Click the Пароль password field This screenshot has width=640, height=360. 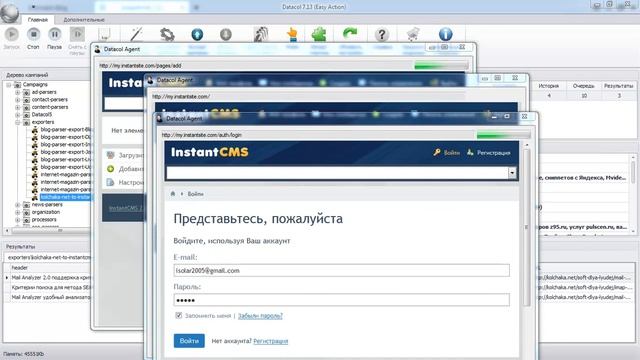[341, 300]
